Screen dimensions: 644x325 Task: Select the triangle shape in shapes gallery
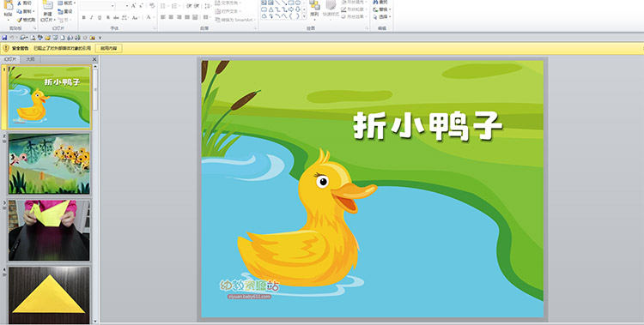point(271,9)
